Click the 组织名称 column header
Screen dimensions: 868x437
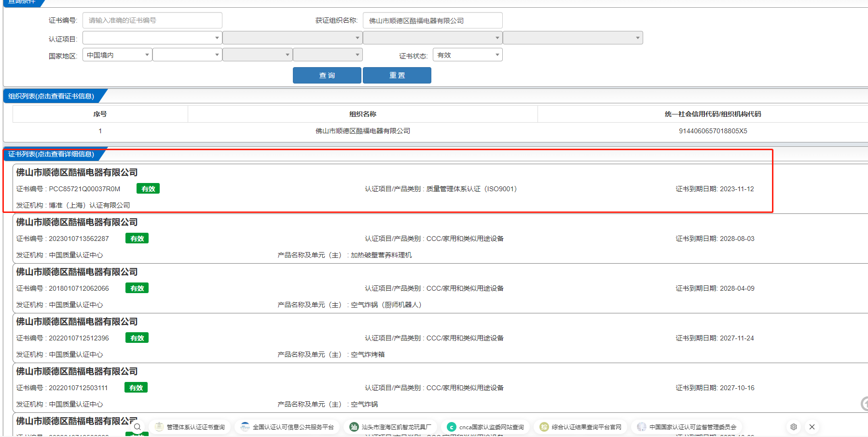coord(363,114)
